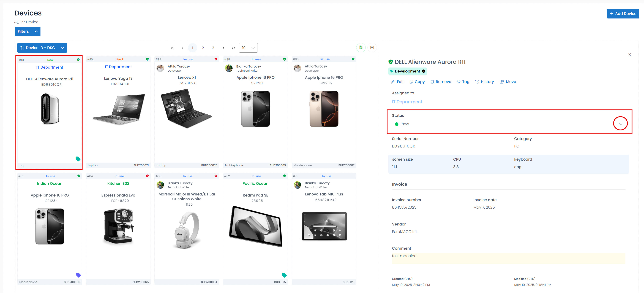Viewport: 644px width, 293px height.
Task: Open IT Department assigned link in details
Action: 407,102
